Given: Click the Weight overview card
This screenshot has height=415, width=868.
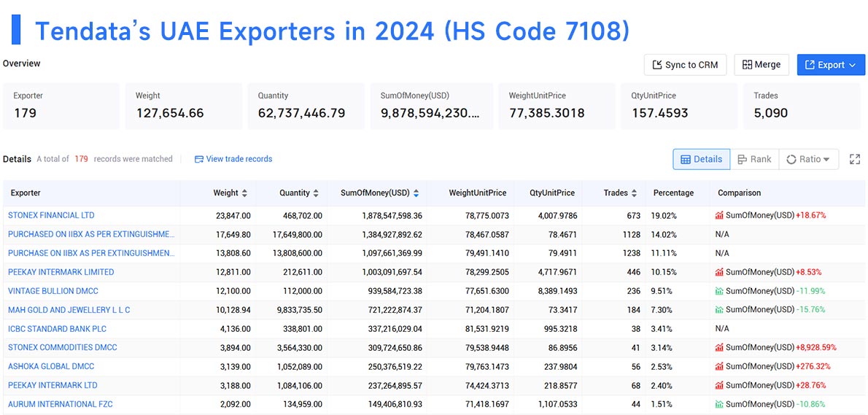Looking at the screenshot, I should point(184,106).
